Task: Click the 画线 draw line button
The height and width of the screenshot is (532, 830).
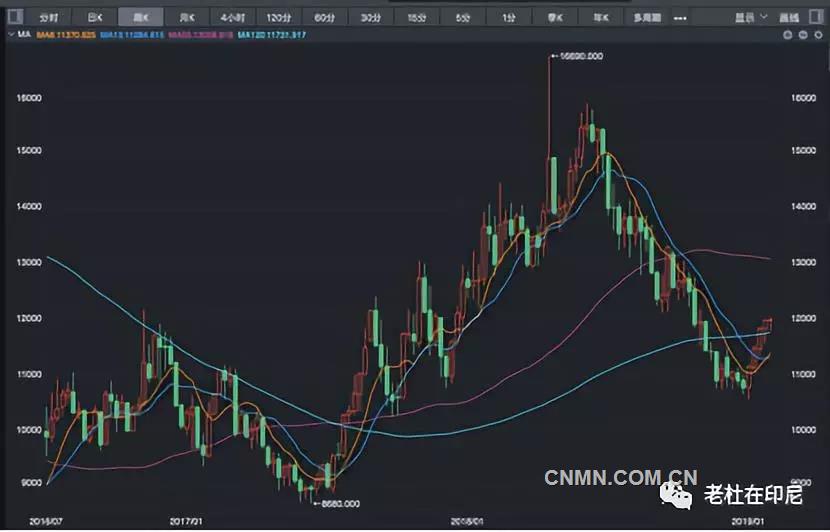Action: click(789, 18)
